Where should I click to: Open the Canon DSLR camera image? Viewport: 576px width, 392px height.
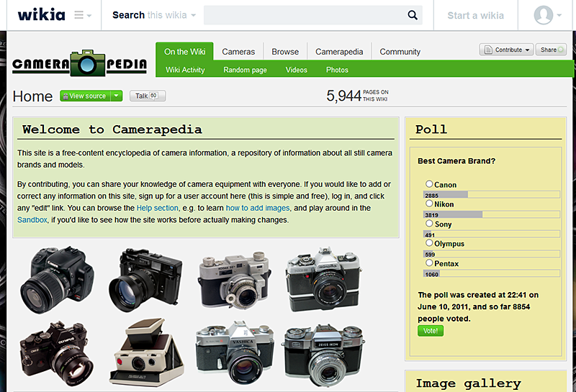(x=57, y=280)
